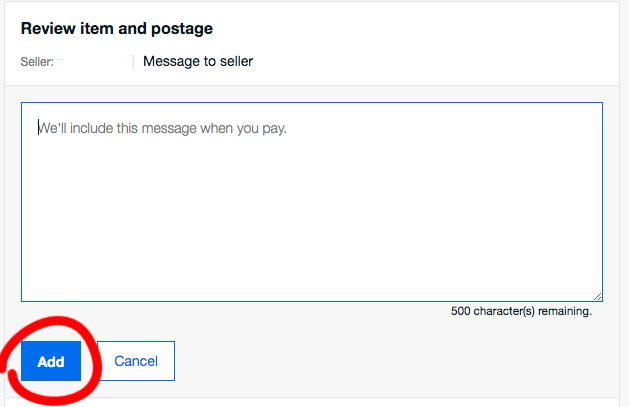Image resolution: width=629 pixels, height=407 pixels.
Task: Focus the message to seller text box
Action: 312,202
